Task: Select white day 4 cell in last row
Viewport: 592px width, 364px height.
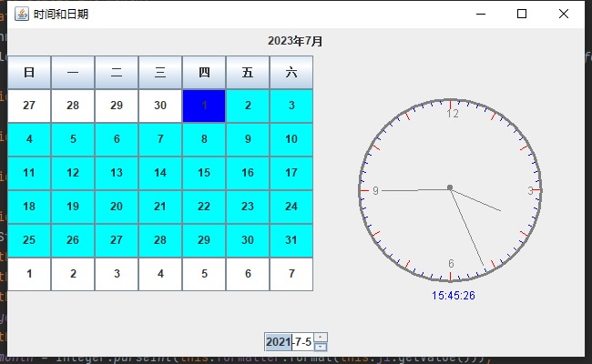Action: click(x=160, y=274)
